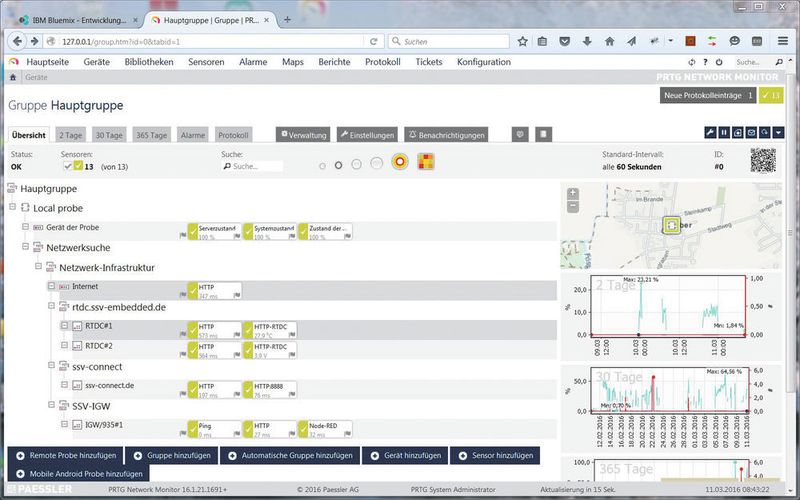
Task: Open the Pocket icon in browser toolbar
Action: click(564, 41)
